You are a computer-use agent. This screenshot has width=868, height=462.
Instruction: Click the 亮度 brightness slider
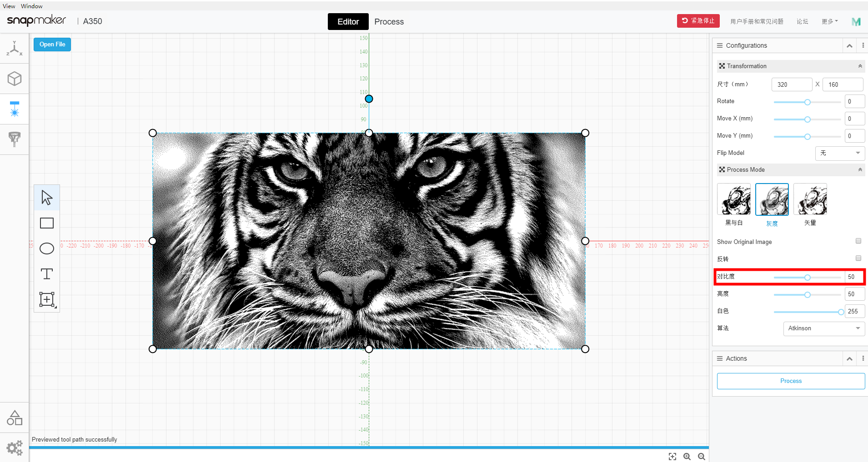(807, 295)
